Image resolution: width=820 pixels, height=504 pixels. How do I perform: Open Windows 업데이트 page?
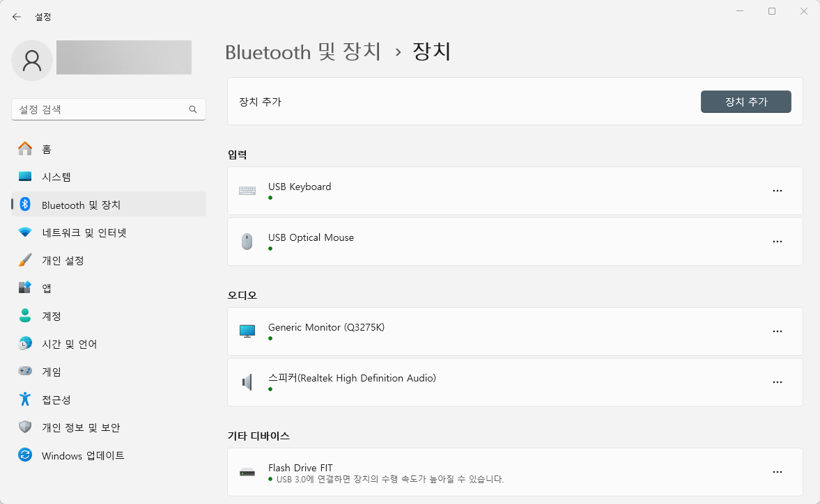pos(109,455)
